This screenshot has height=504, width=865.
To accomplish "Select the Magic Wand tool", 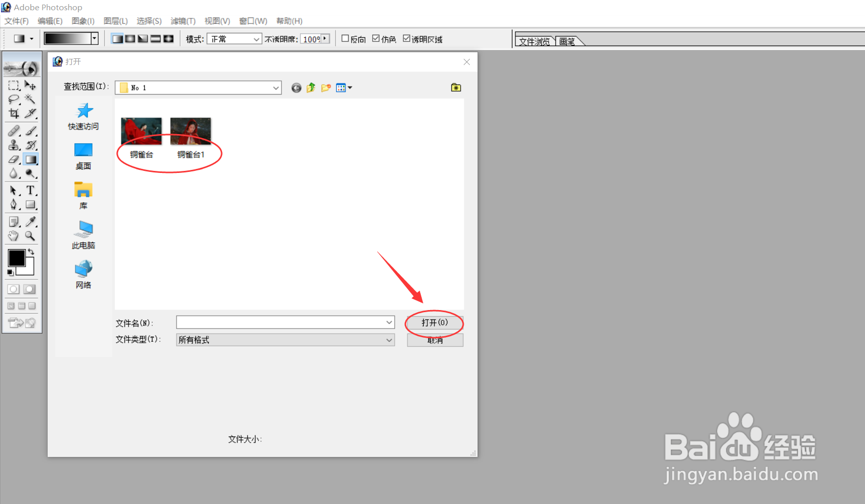I will pos(30,99).
